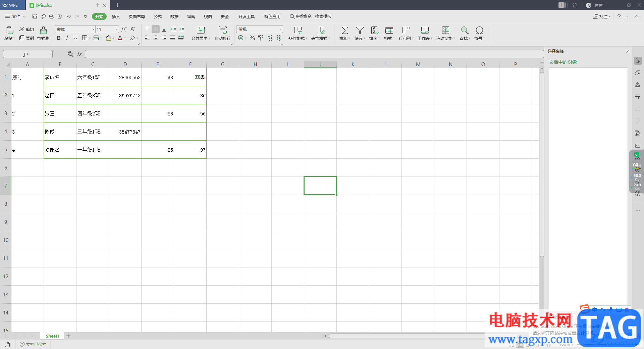This screenshot has height=349, width=644.
Task: Copy selection with the 复制 button
Action: 26,38
